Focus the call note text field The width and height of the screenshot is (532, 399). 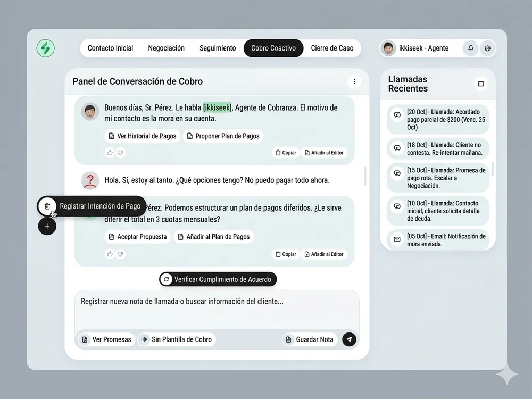[217, 310]
